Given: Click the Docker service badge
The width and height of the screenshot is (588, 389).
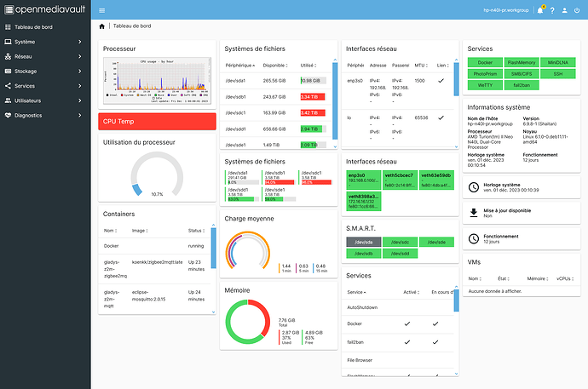Looking at the screenshot, I should [485, 62].
